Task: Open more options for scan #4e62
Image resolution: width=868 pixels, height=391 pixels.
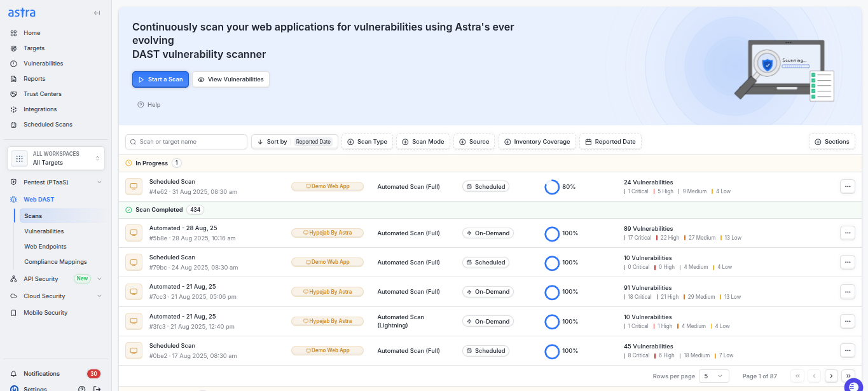Action: pos(847,186)
